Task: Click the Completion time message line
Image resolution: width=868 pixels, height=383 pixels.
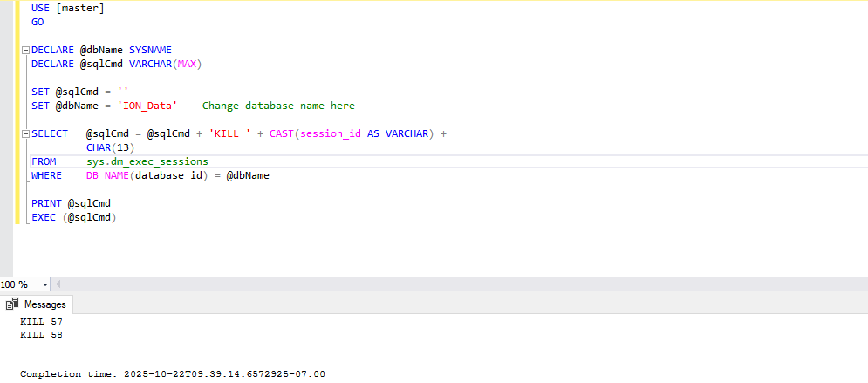Action: pos(173,374)
